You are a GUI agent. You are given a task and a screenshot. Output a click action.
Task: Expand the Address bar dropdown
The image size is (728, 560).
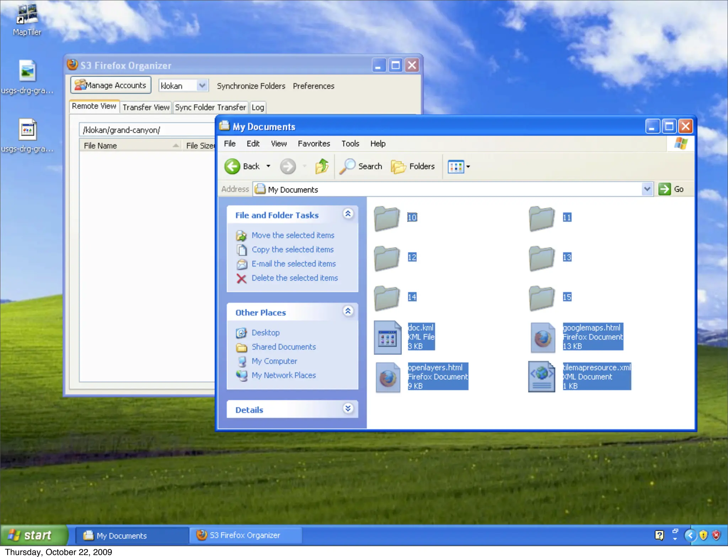pyautogui.click(x=647, y=189)
